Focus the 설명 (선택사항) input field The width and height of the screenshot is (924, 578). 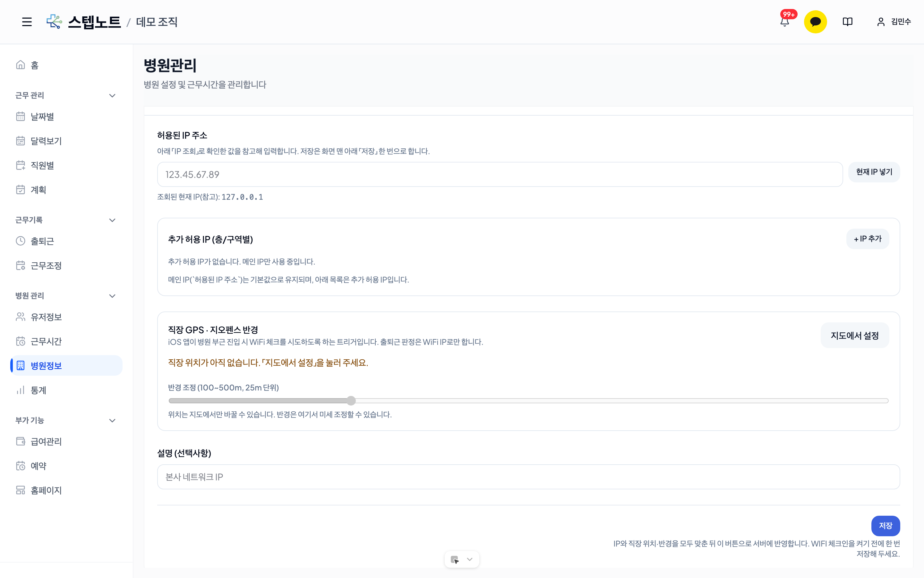(x=528, y=477)
